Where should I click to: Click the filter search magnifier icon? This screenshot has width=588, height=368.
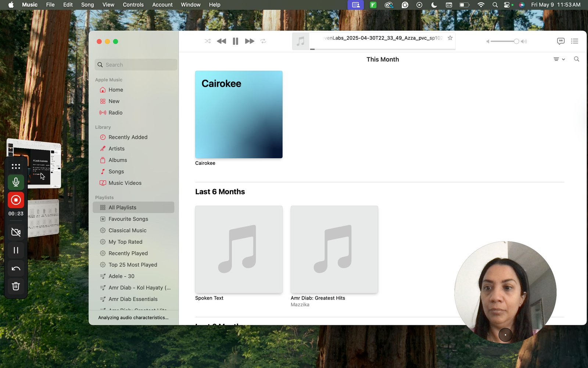[577, 59]
